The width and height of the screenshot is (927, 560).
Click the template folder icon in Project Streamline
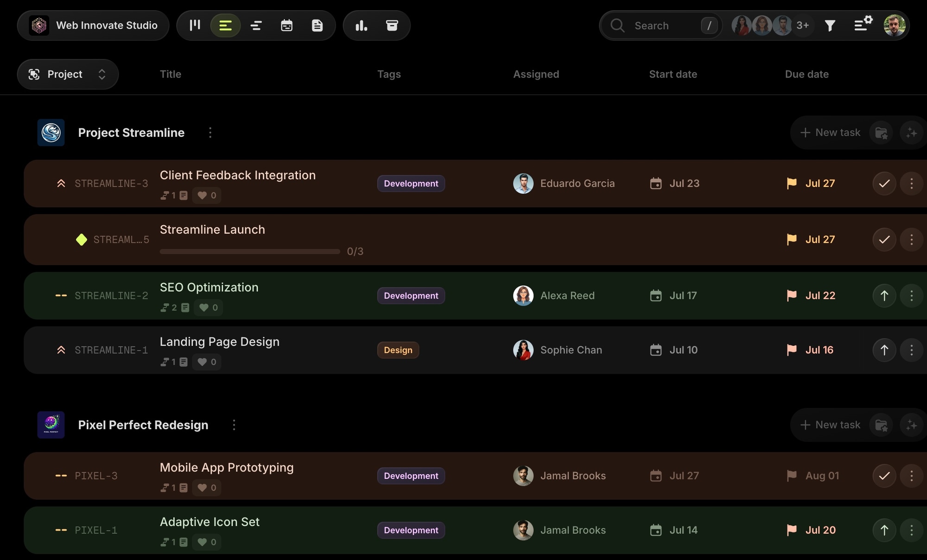(881, 133)
